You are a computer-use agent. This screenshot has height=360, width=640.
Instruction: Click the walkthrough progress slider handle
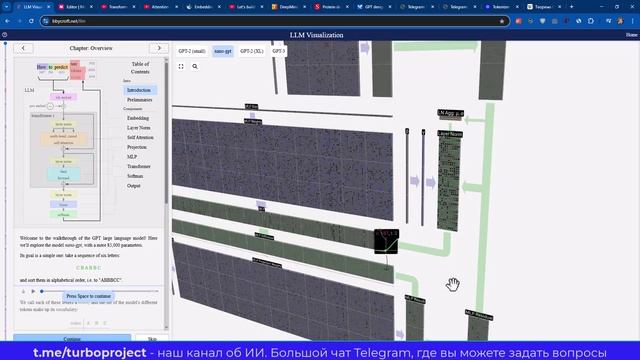click(x=42, y=291)
